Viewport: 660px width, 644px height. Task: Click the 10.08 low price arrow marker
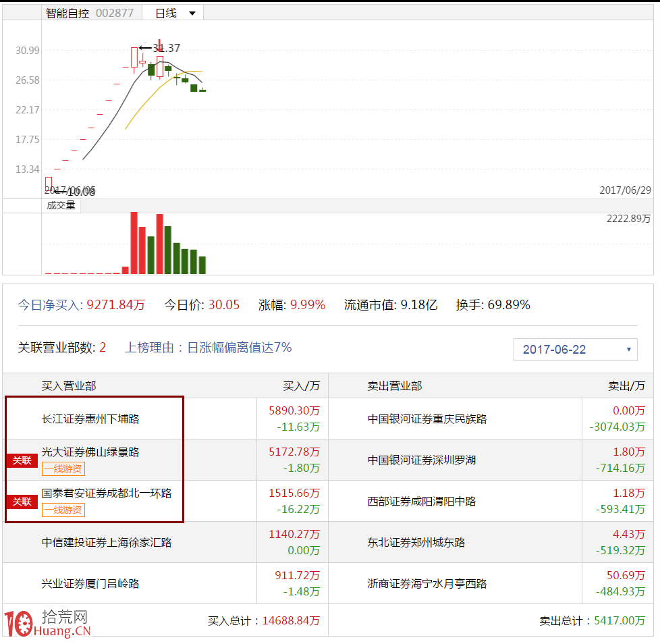click(74, 192)
